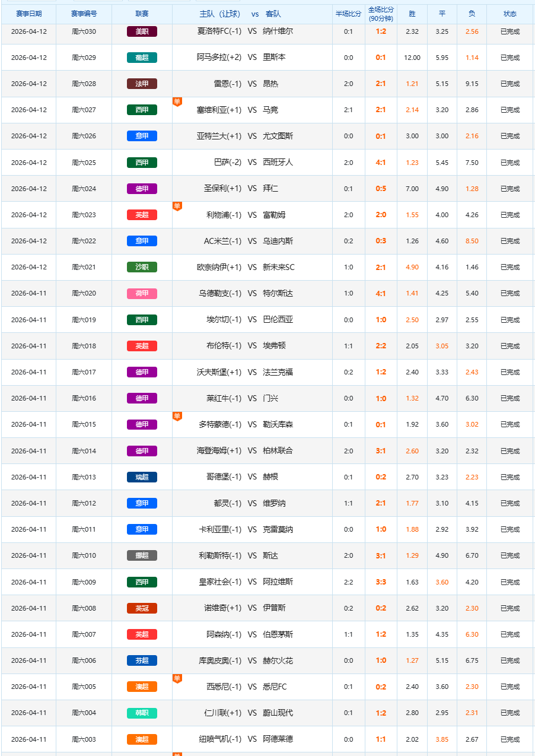Click the 单 badge on the 利物浦 match
This screenshot has height=756, width=535.
[177, 206]
